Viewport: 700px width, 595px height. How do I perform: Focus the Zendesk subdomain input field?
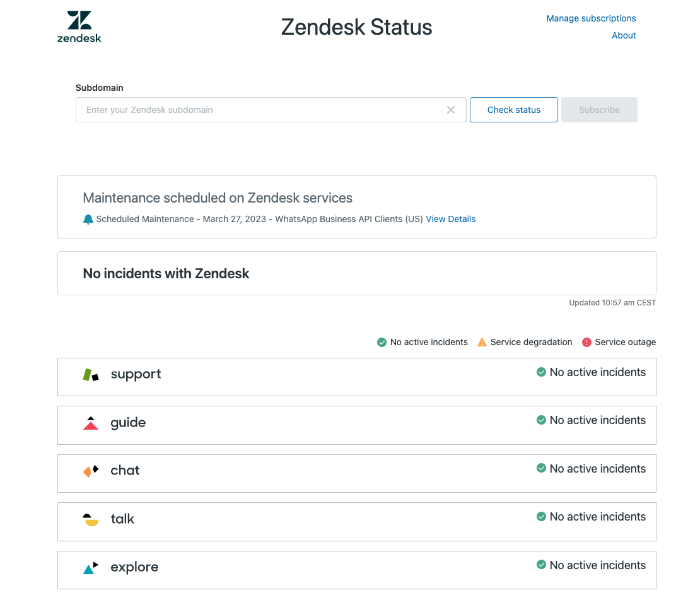[271, 110]
